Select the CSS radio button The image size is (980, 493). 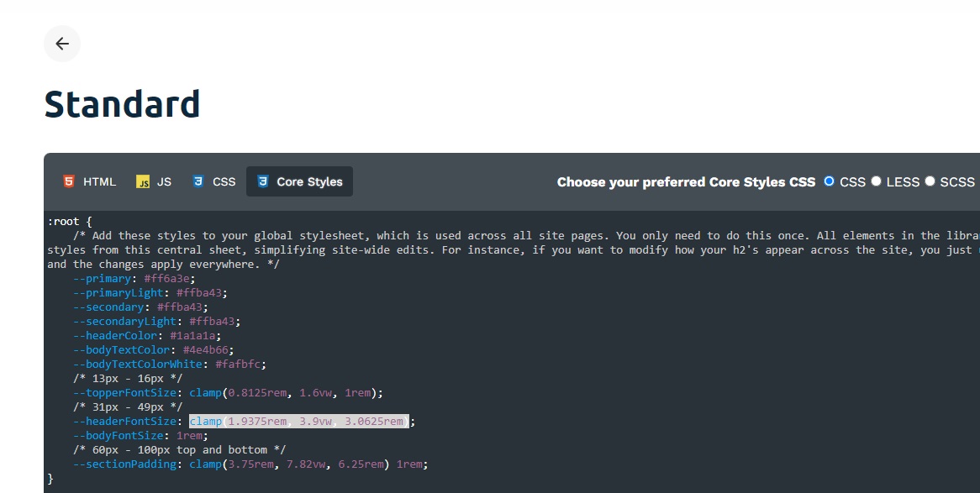[x=829, y=181]
